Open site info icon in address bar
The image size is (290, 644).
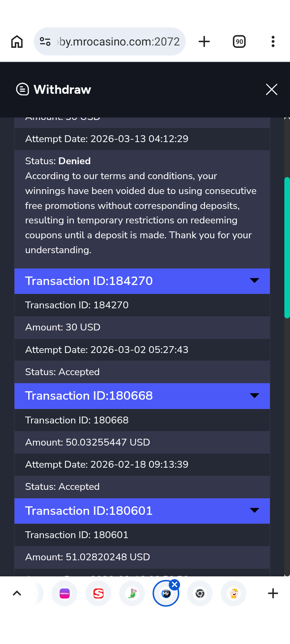pyautogui.click(x=45, y=41)
